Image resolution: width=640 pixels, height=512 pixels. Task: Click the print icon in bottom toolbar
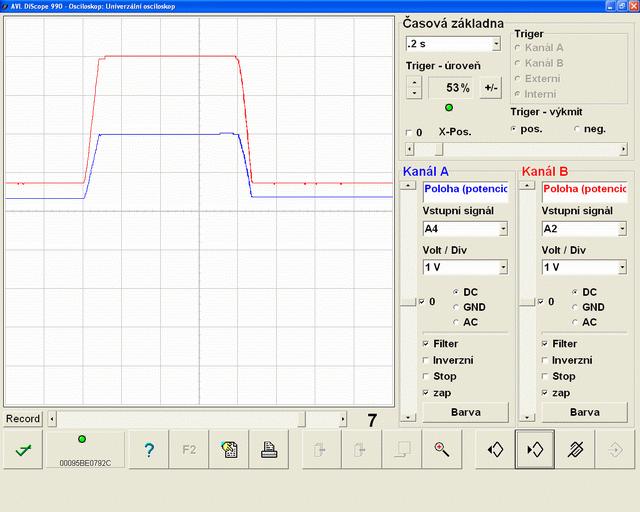269,450
